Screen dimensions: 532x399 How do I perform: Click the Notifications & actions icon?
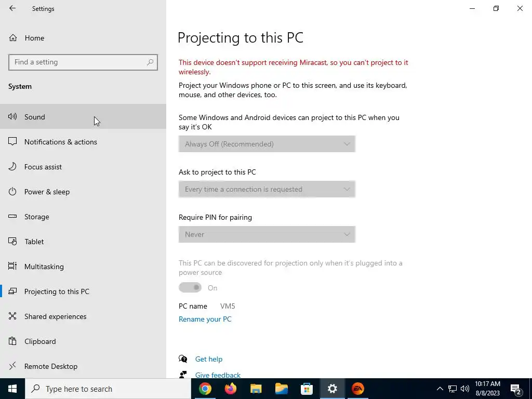pos(12,141)
